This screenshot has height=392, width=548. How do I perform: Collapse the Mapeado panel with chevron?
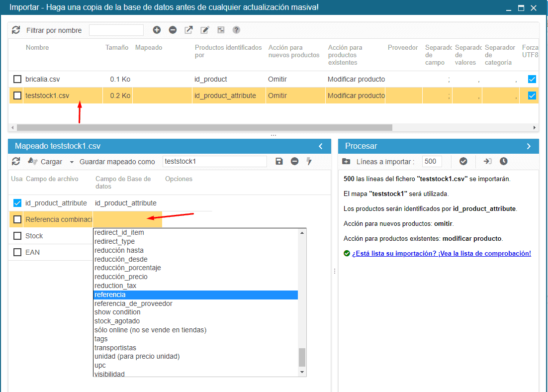coord(321,146)
